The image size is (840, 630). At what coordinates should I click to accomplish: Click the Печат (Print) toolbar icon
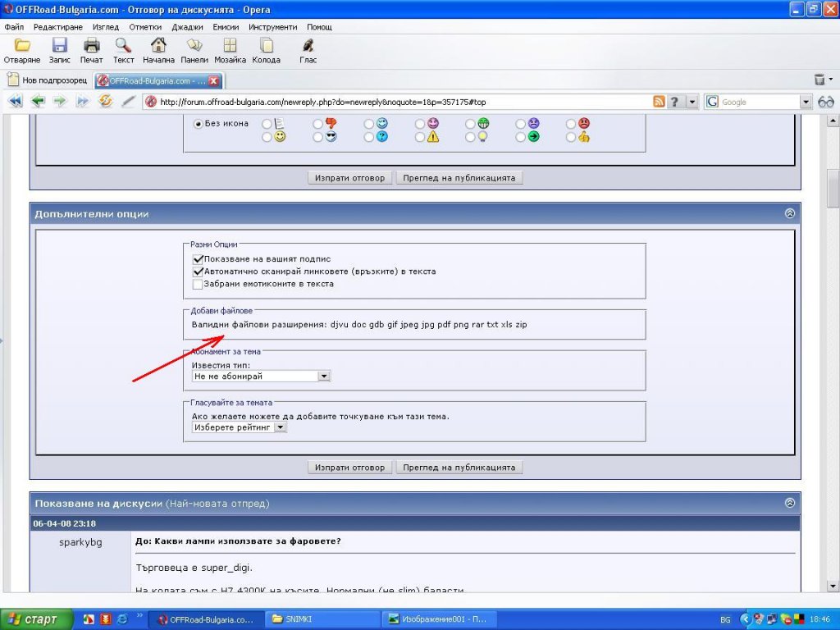click(92, 46)
